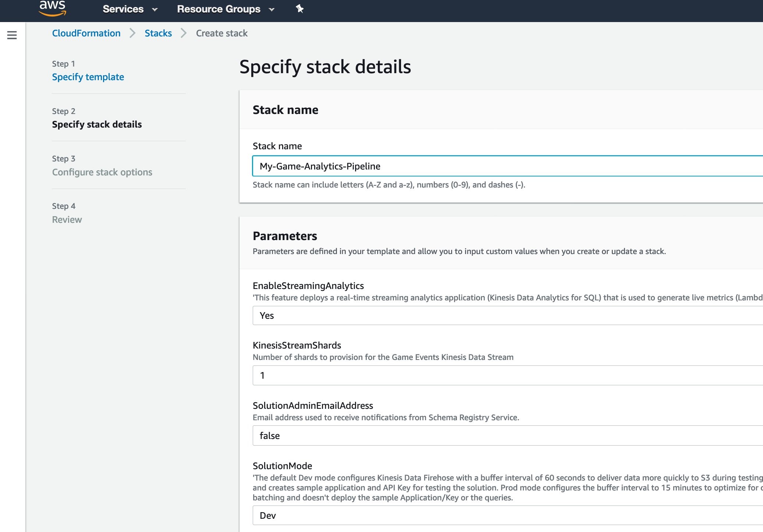Click the Specify stack details page title
This screenshot has height=532, width=763.
(325, 67)
